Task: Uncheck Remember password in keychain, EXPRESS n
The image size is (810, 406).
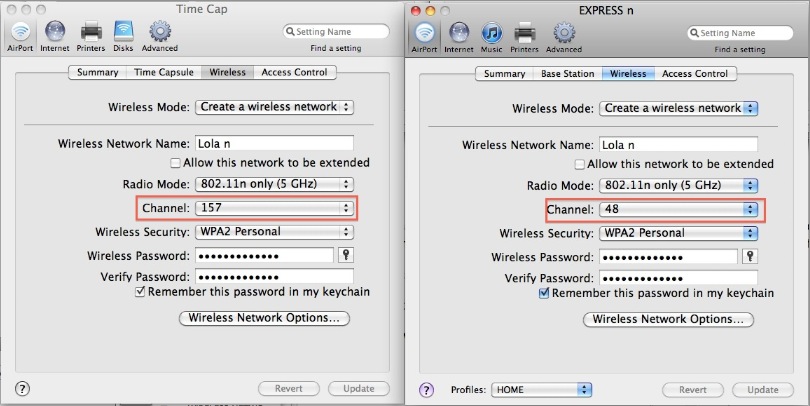Action: pos(544,293)
